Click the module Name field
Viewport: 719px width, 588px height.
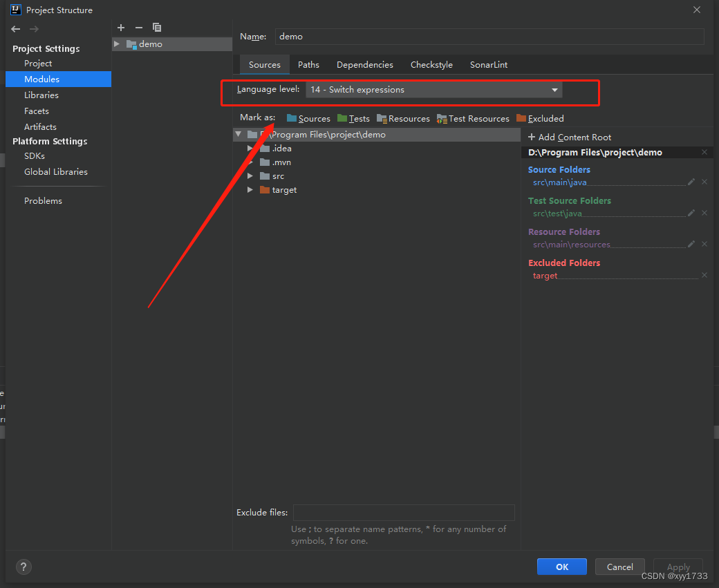[489, 36]
